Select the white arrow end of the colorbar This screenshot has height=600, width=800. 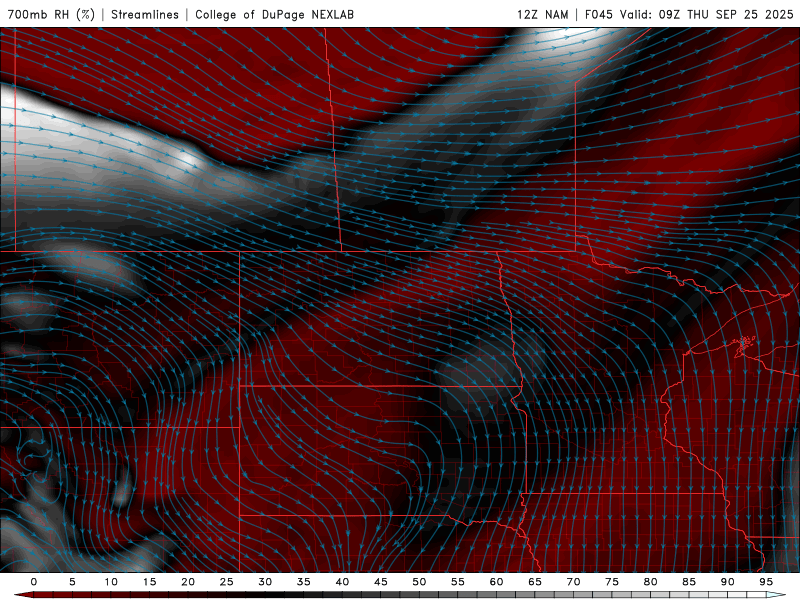pyautogui.click(x=776, y=595)
